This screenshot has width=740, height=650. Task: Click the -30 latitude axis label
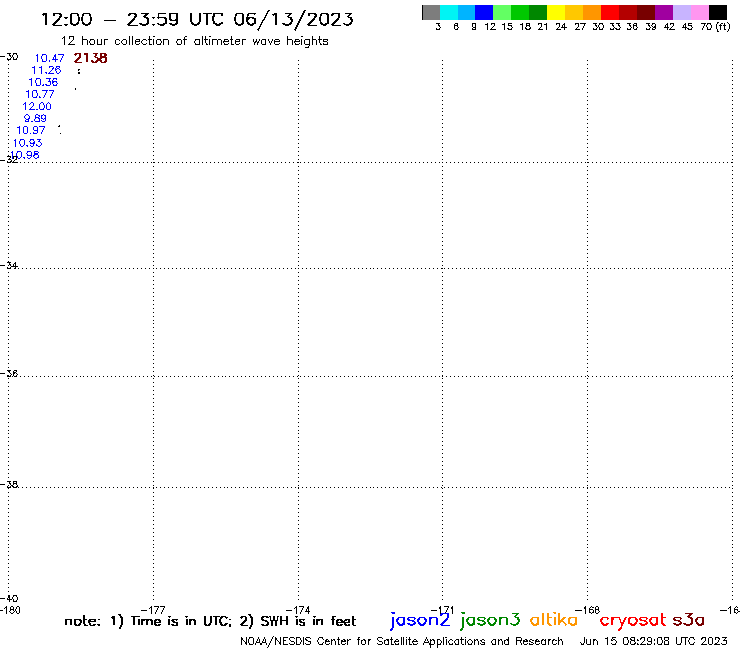click(x=9, y=57)
